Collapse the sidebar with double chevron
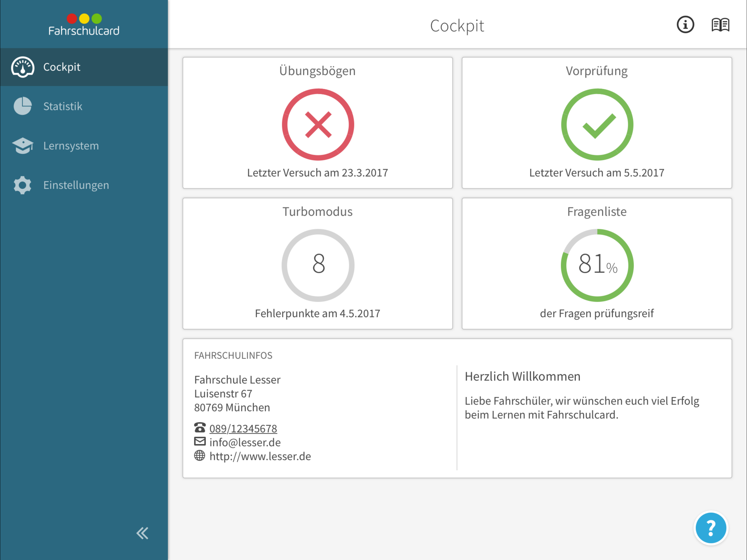747x560 pixels. (142, 533)
